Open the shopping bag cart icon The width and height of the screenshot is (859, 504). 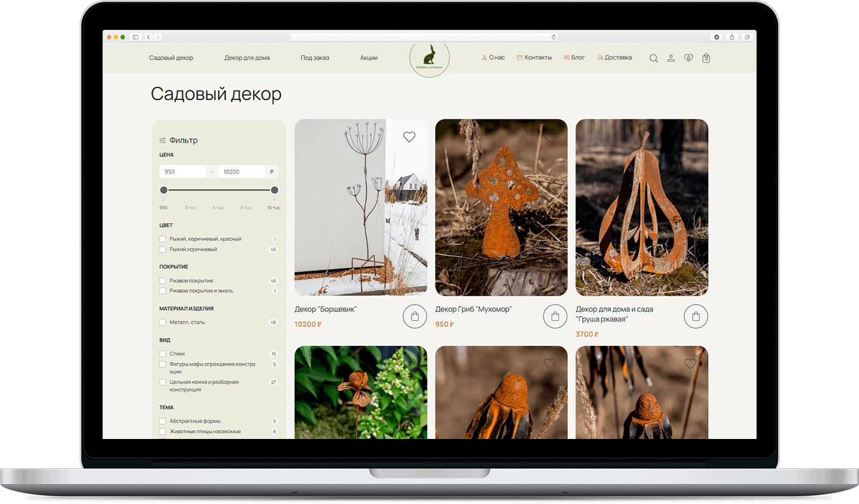[706, 58]
